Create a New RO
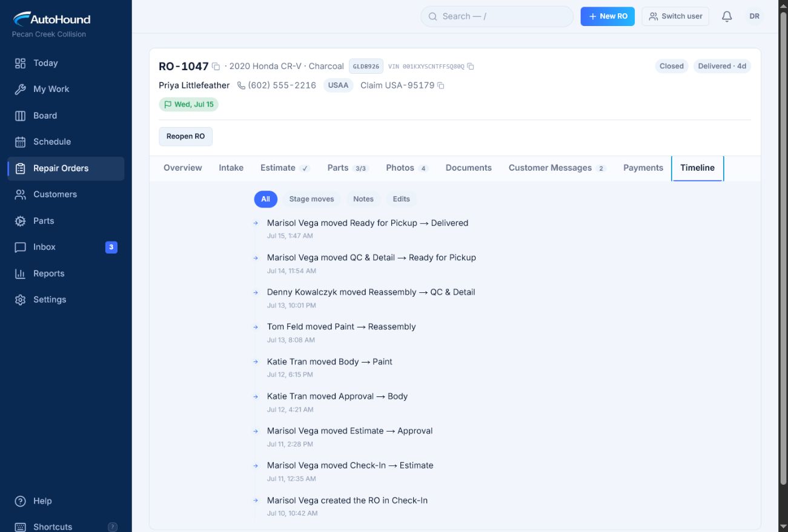 (x=608, y=16)
